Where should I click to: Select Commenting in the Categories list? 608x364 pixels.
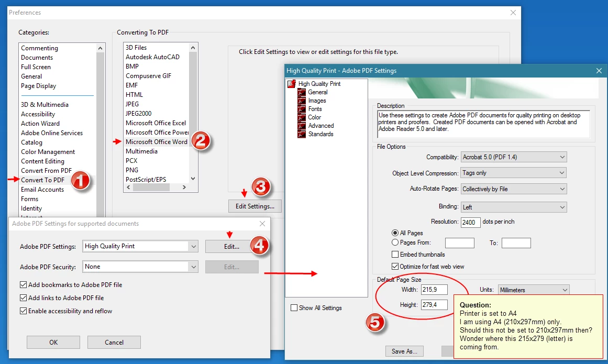click(39, 48)
